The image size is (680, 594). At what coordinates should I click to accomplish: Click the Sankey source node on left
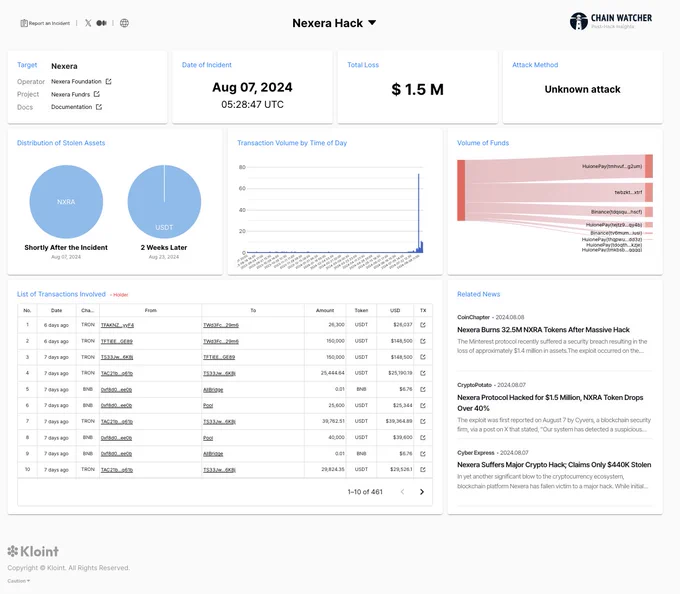(x=461, y=190)
